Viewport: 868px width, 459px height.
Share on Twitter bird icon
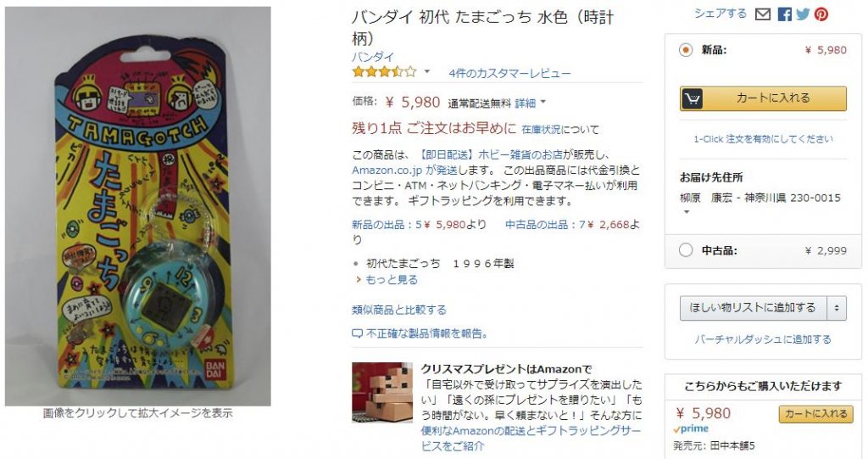click(x=803, y=14)
